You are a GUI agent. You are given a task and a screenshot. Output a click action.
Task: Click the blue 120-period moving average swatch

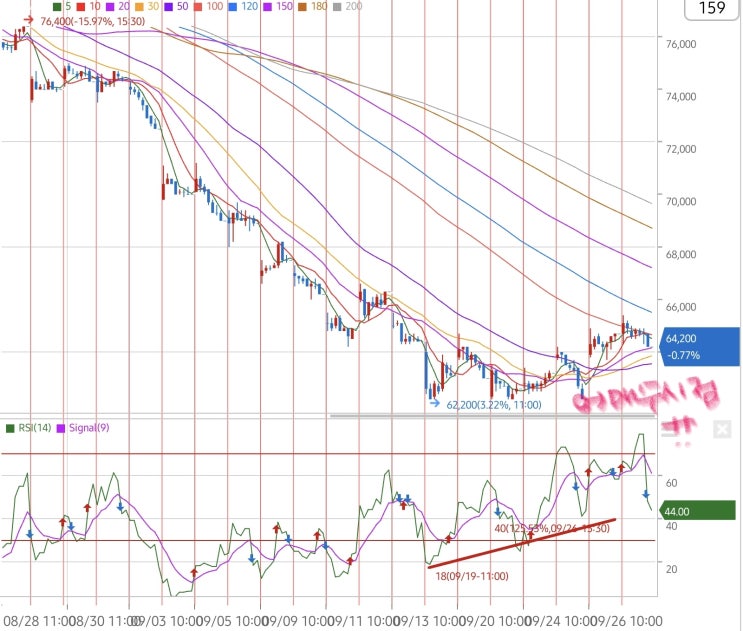pyautogui.click(x=233, y=7)
